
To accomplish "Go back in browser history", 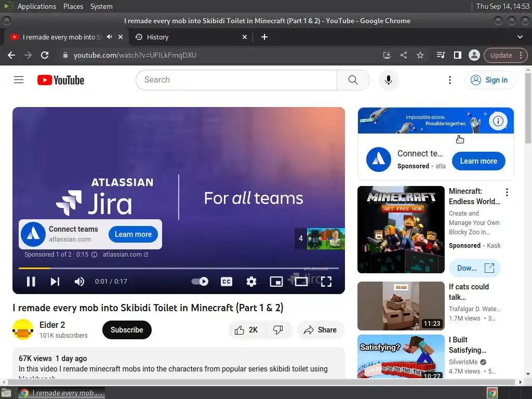I will (11, 55).
